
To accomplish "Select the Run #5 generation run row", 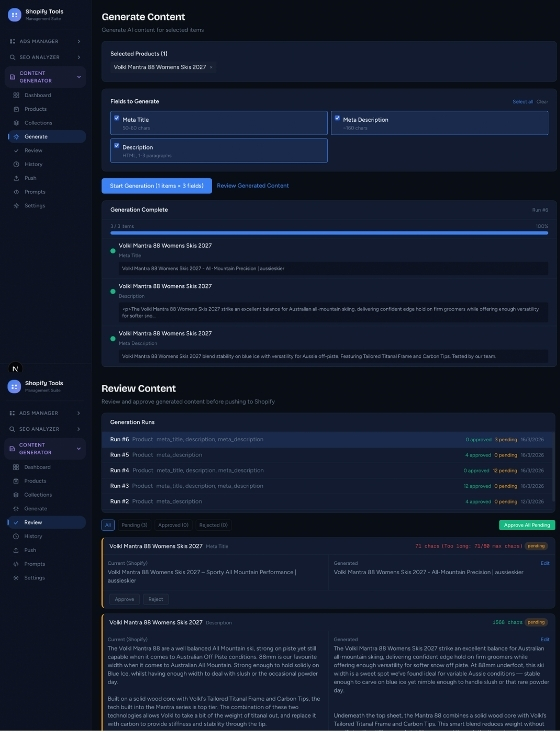I will click(327, 455).
